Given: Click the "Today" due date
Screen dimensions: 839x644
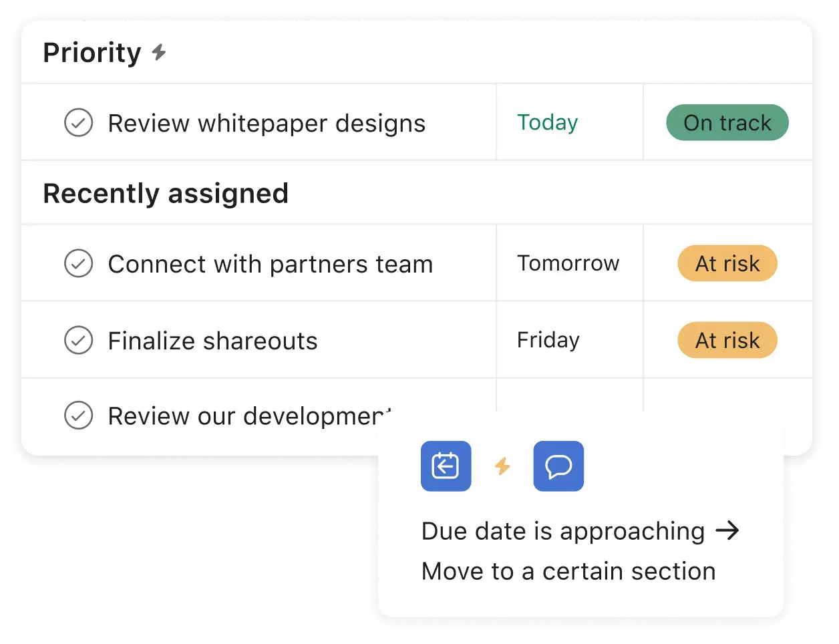Looking at the screenshot, I should pyautogui.click(x=547, y=123).
